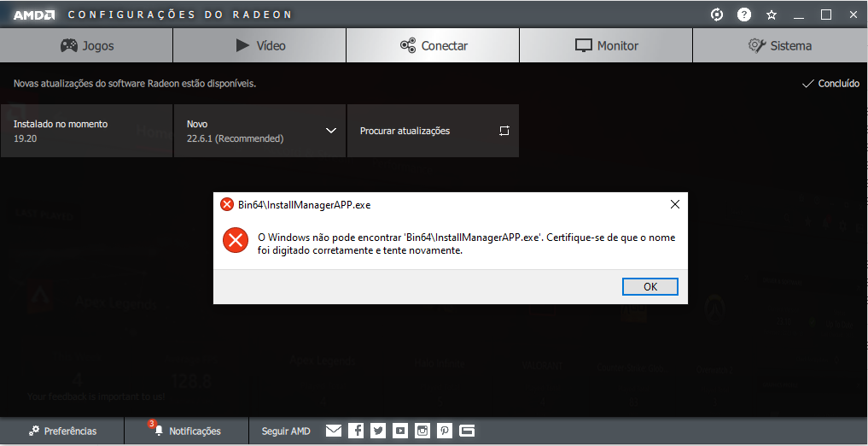Click the G-shaped icon after the Pinterest icon
The image size is (868, 446).
467,431
